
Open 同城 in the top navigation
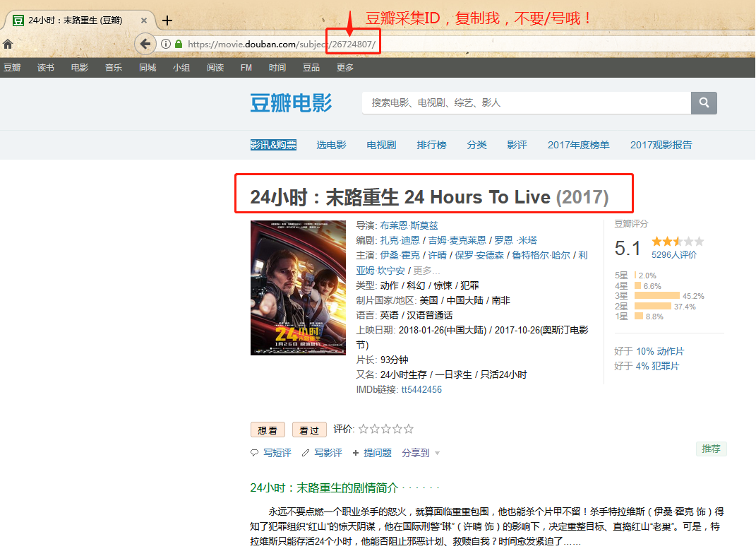[x=148, y=68]
